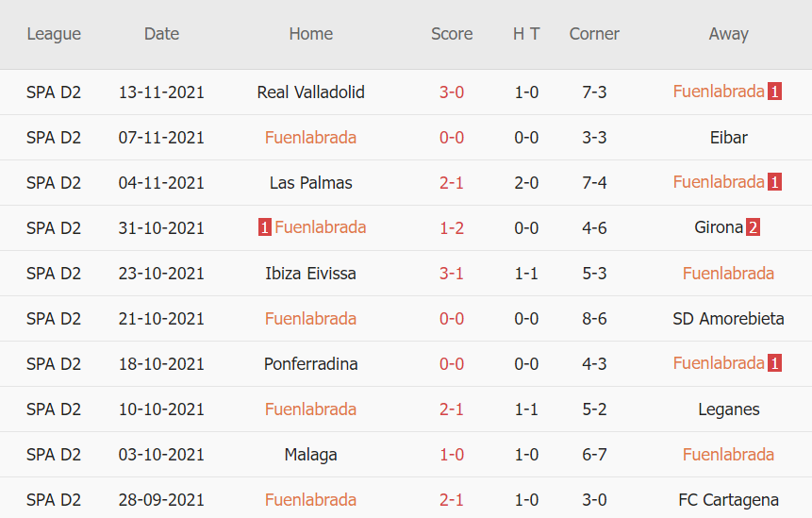The width and height of the screenshot is (812, 518).
Task: Click red card badge on Ponferradina match row
Action: tap(774, 364)
